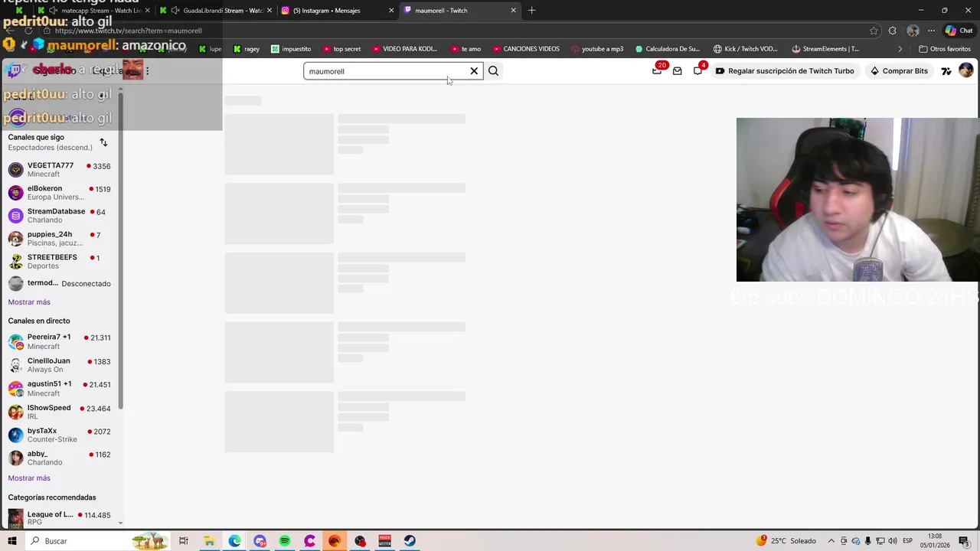Switch to the matecapp Stream browser tab
Image resolution: width=980 pixels, height=551 pixels.
pos(92,11)
